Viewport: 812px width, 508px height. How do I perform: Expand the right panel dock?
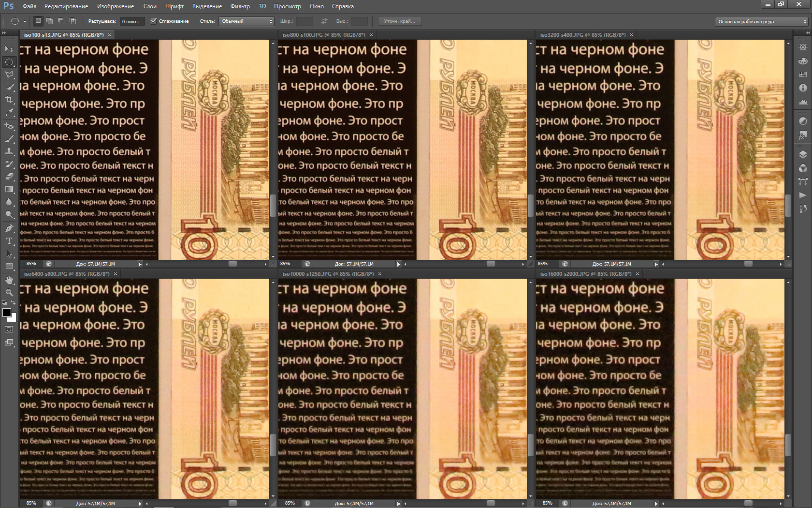808,33
